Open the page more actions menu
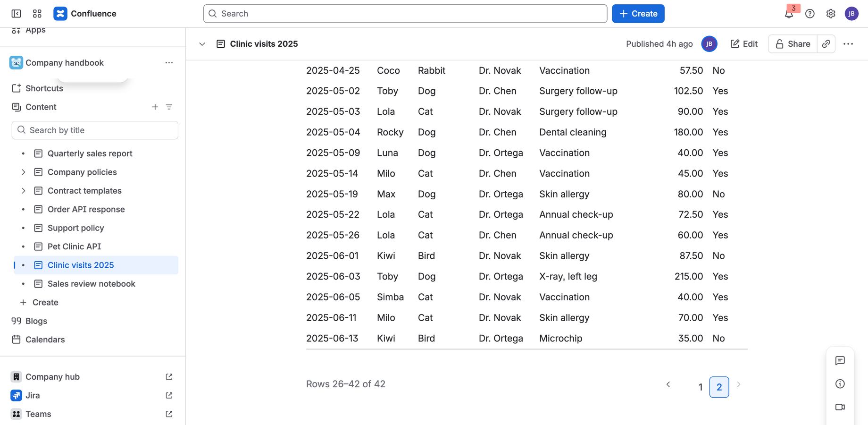Image resolution: width=868 pixels, height=425 pixels. point(848,44)
